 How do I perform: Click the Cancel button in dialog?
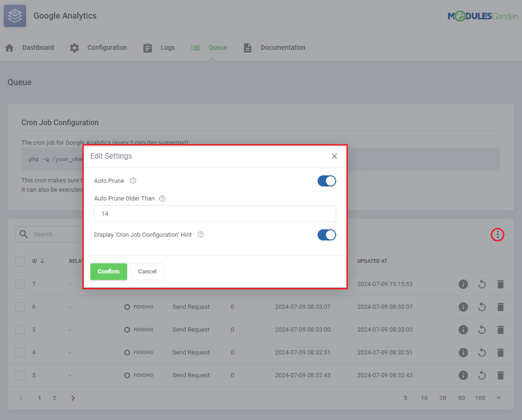pyautogui.click(x=147, y=272)
